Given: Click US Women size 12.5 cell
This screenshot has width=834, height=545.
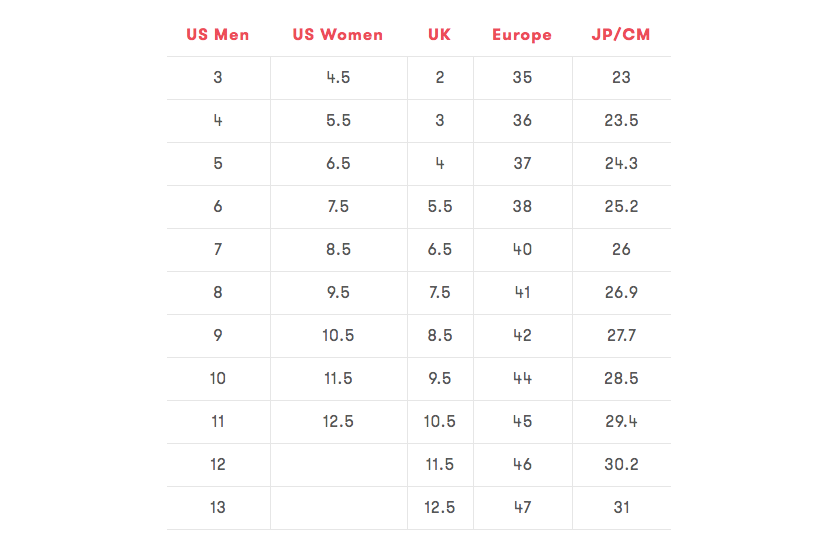Looking at the screenshot, I should (338, 422).
